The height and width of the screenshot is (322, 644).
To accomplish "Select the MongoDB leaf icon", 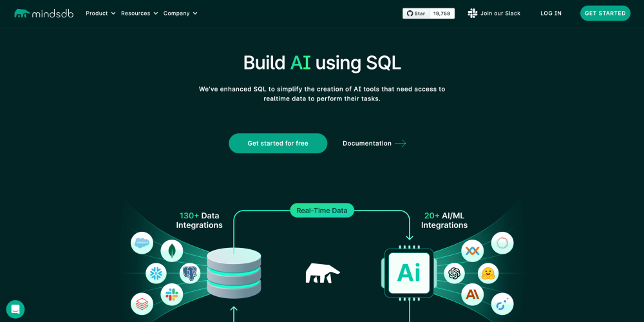I will (172, 251).
